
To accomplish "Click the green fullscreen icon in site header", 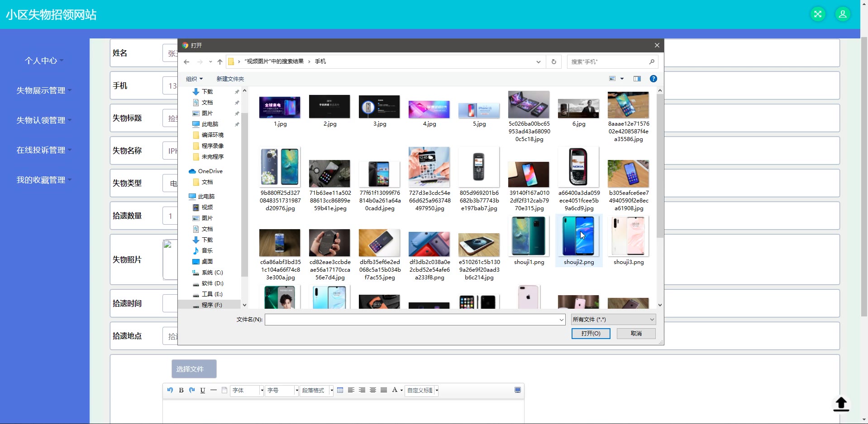I will click(x=817, y=14).
